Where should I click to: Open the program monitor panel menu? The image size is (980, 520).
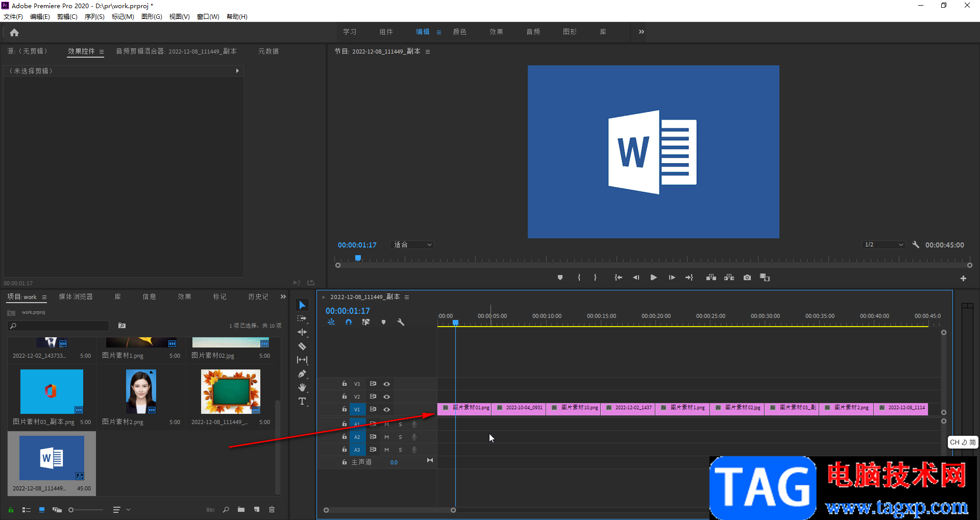[x=428, y=52]
